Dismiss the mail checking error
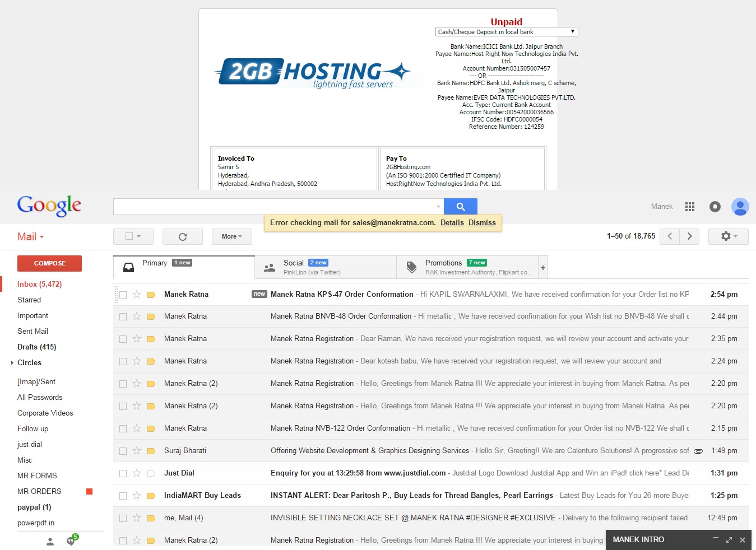Image resolution: width=756 pixels, height=550 pixels. 482,223
